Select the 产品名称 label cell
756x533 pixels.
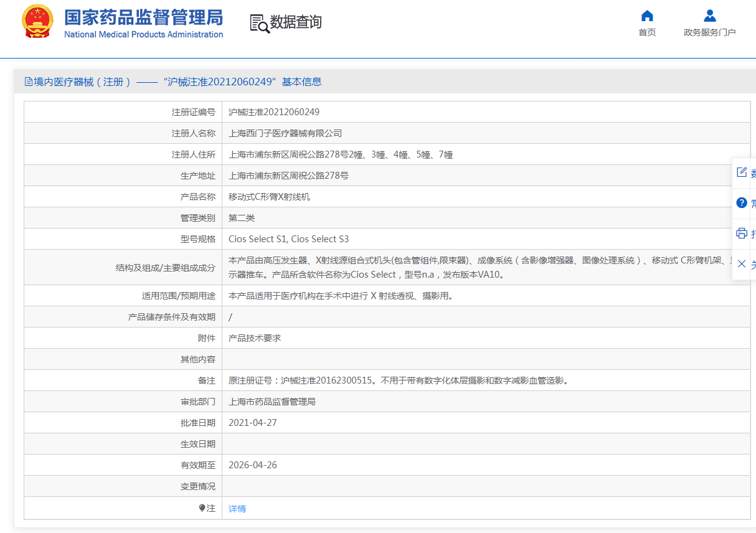click(x=123, y=197)
